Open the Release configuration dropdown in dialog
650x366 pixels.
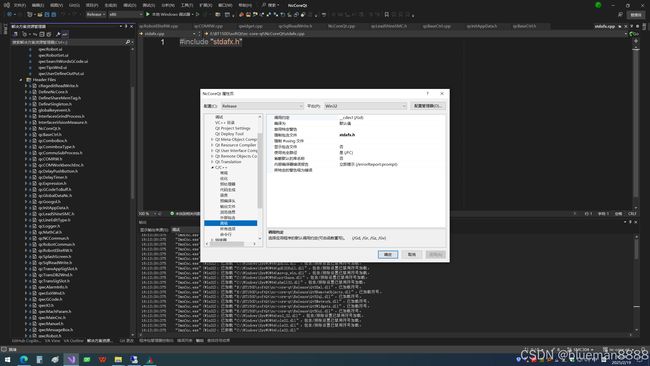click(262, 106)
